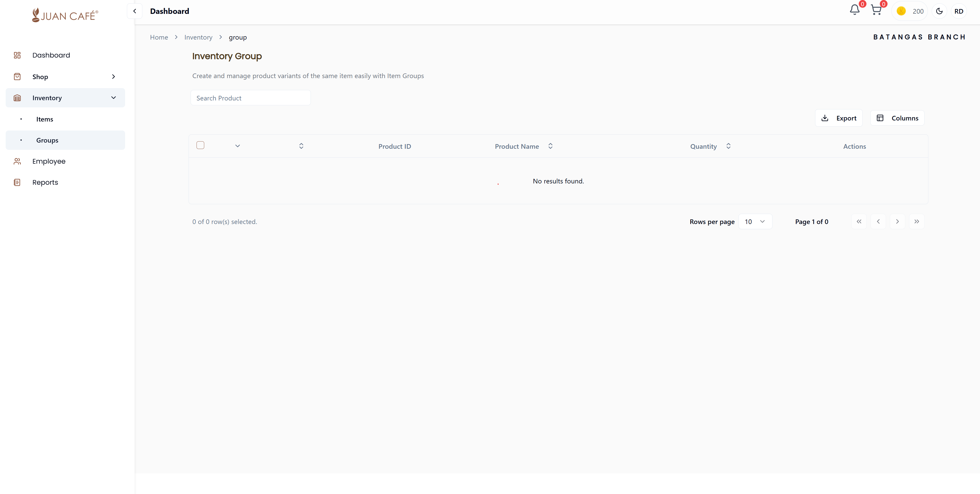This screenshot has height=494, width=980.
Task: Focus the Search Product field
Action: click(250, 98)
